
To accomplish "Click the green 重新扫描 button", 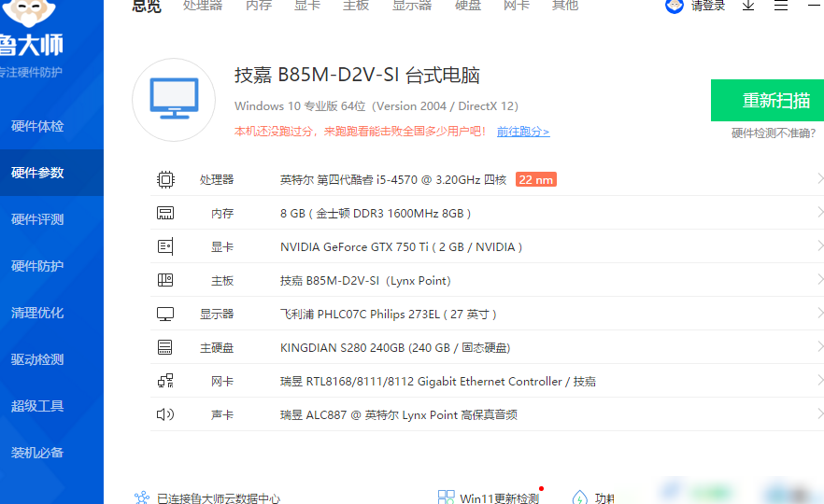I will (767, 100).
